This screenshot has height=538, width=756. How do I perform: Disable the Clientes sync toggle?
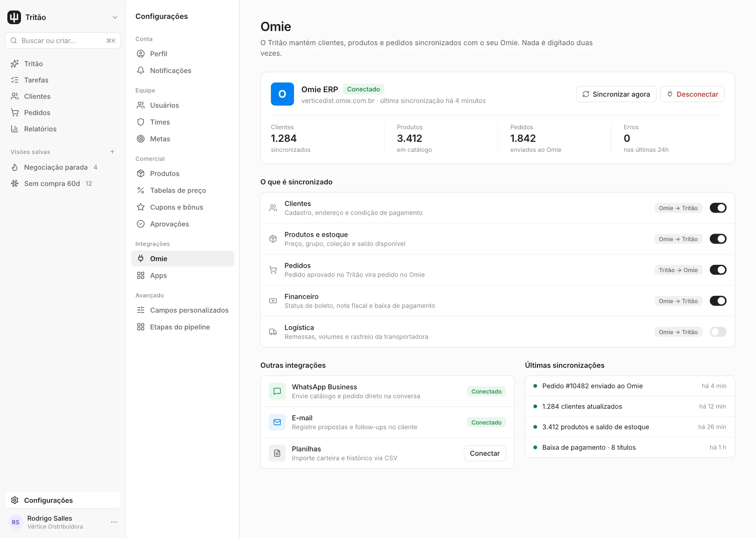(x=718, y=208)
